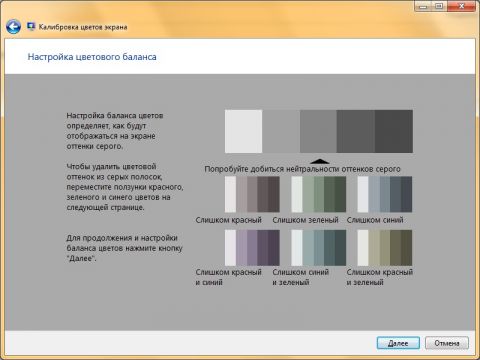Click the Слишком красный sample strip
The height and width of the screenshot is (360, 480).
point(252,194)
